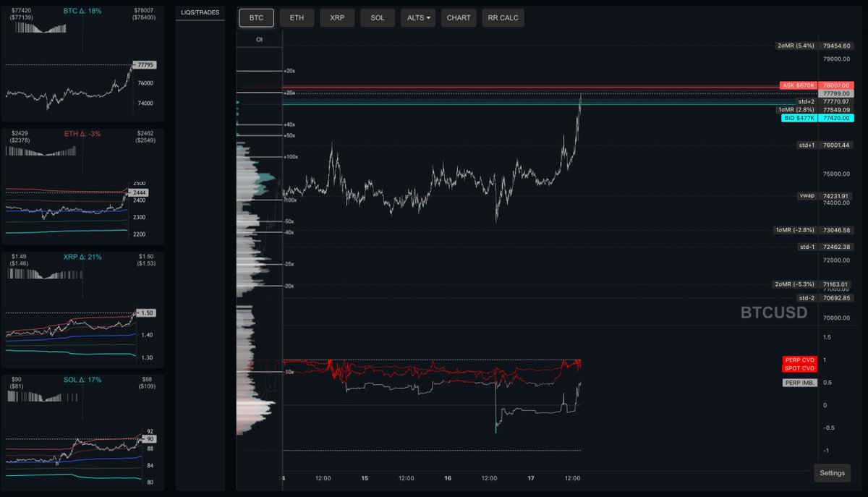Click the 2σMR (5.4%) label

pyautogui.click(x=796, y=46)
